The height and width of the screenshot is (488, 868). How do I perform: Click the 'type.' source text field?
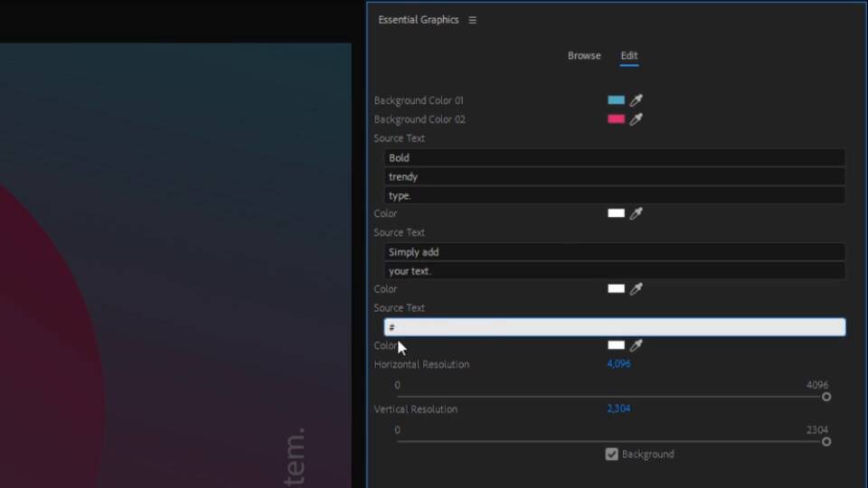(x=615, y=195)
